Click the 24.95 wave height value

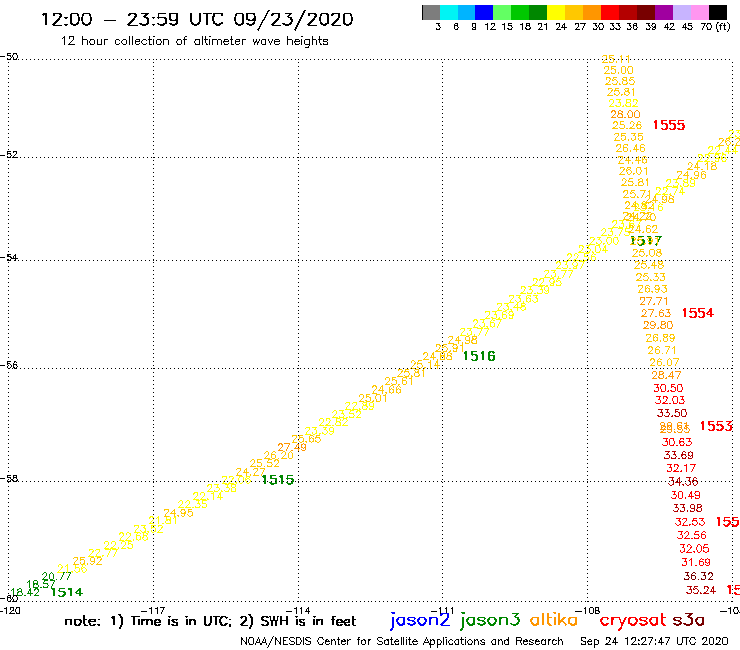(178, 513)
